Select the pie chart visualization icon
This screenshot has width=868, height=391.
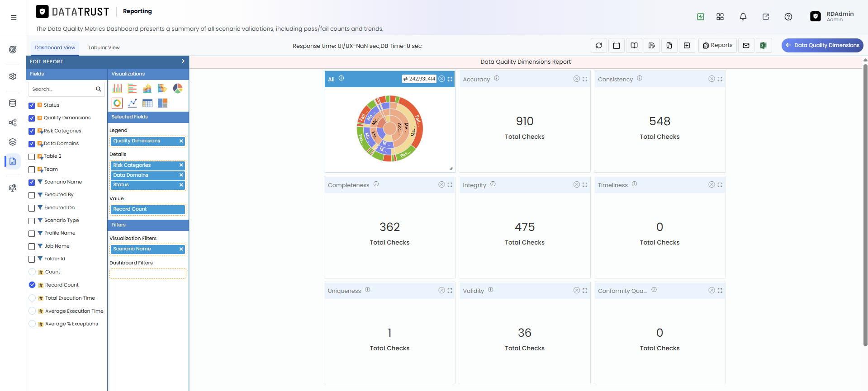[x=178, y=88]
